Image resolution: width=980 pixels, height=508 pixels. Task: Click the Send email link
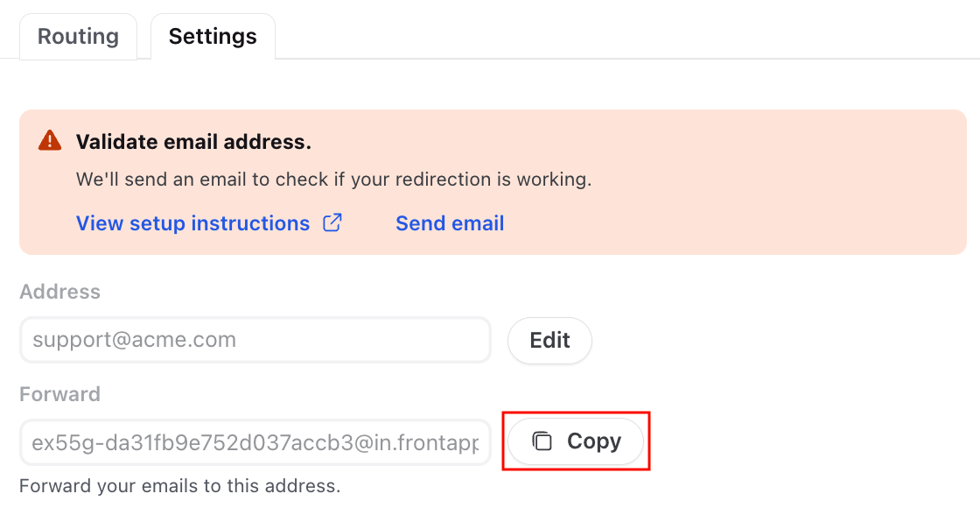click(450, 223)
